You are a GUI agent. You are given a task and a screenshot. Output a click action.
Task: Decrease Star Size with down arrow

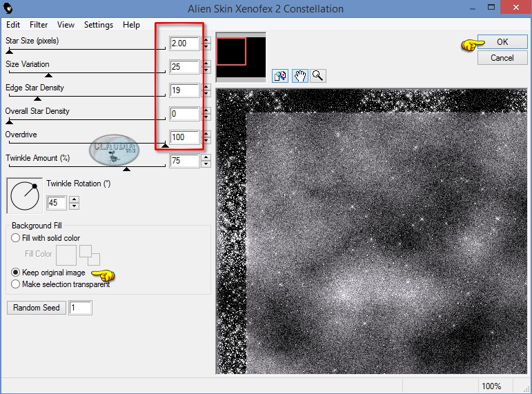206,47
